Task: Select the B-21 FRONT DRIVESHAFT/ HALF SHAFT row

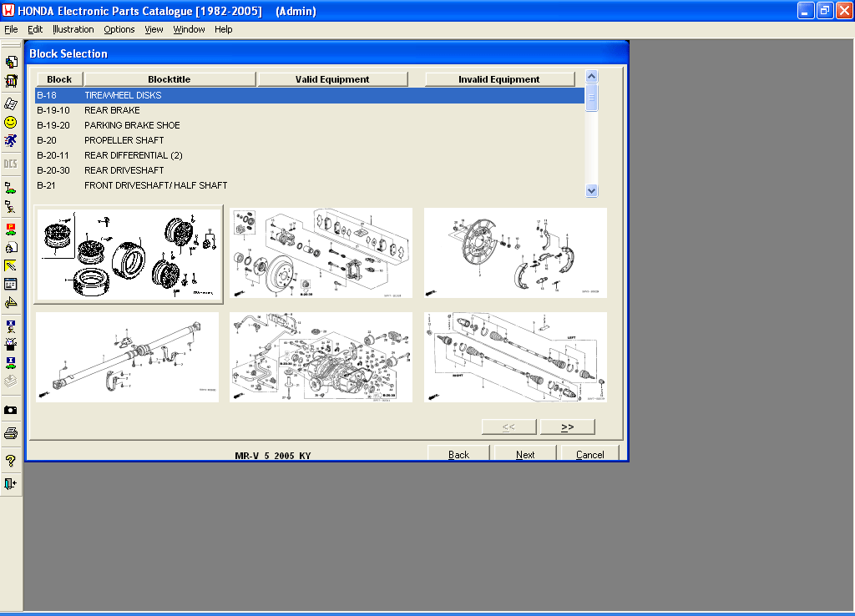Action: [x=310, y=185]
